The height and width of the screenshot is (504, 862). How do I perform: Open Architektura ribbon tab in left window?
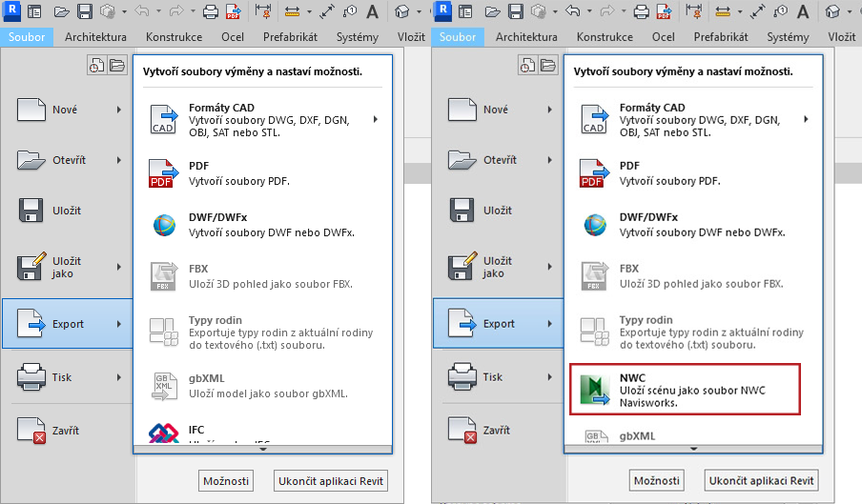[x=95, y=36]
